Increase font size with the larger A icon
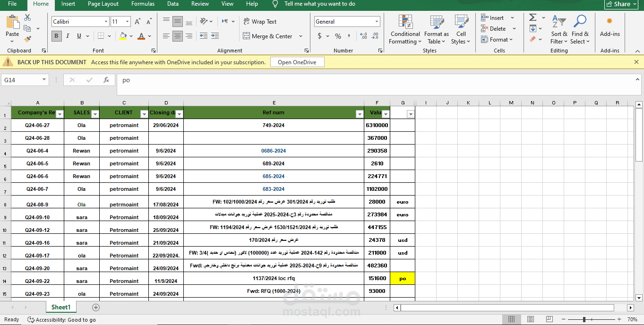This screenshot has width=644, height=325. 137,22
